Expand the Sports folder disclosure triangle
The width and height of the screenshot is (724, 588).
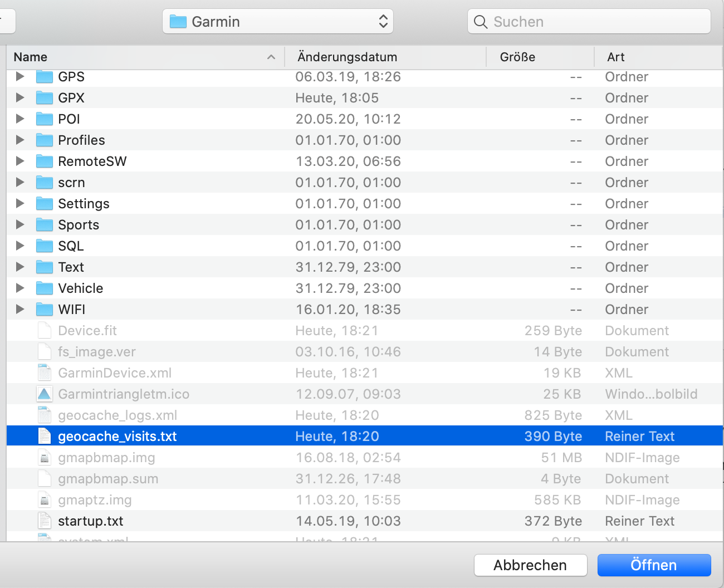click(x=20, y=224)
